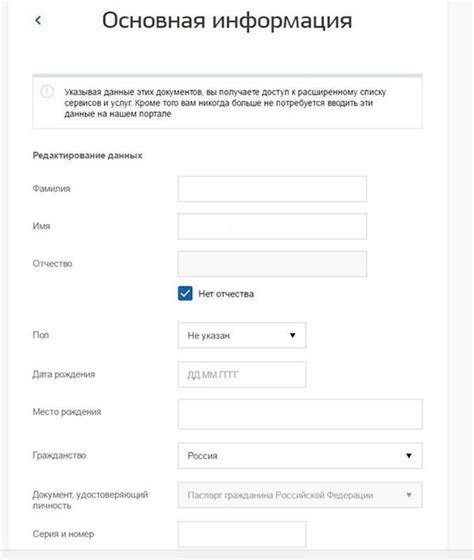Click the arrow of the passport document dropdown
Screen dimensions: 474x560
[x=409, y=495]
